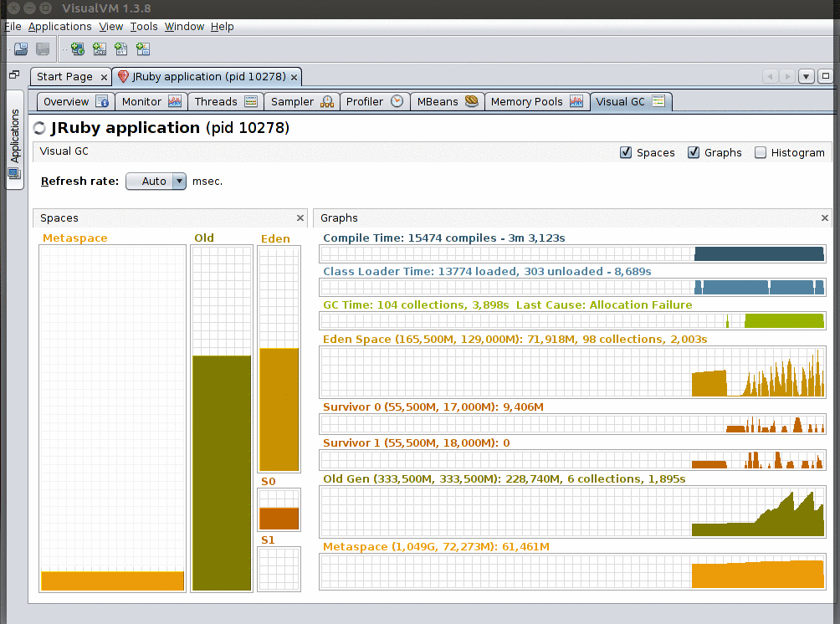Click the Old Gen history graph

pos(572,512)
